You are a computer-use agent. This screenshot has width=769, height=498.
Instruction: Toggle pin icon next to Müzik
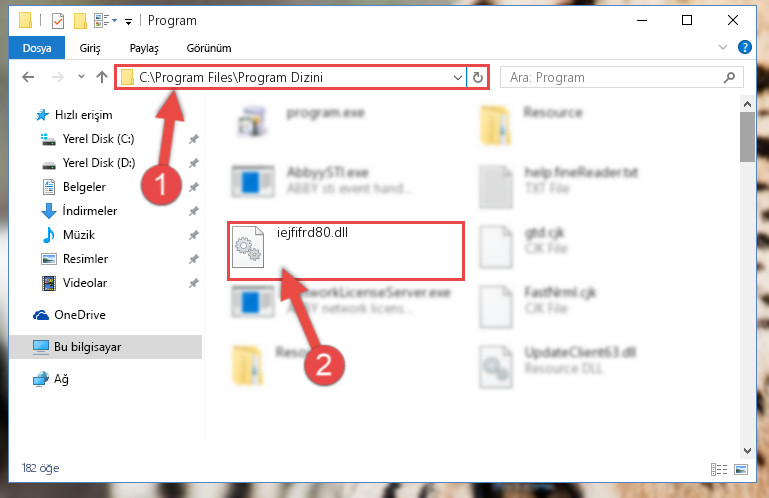tap(194, 235)
